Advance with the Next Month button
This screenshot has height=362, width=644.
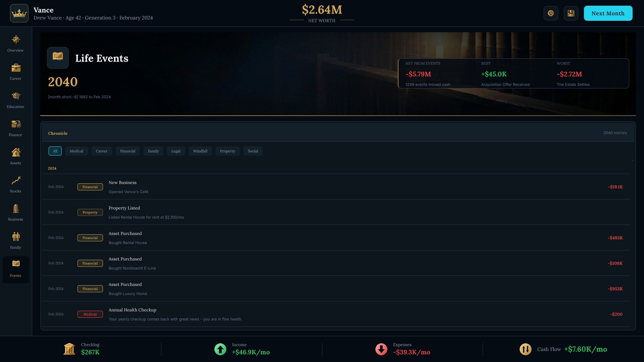tap(608, 13)
